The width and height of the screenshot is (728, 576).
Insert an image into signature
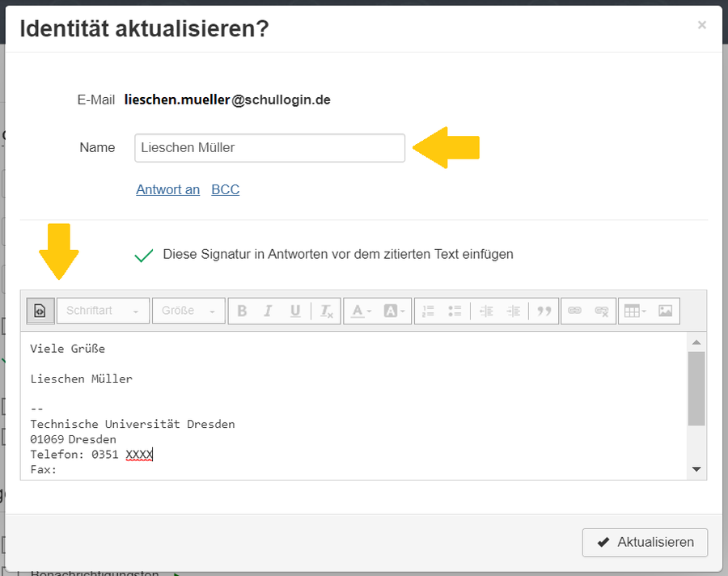[665, 311]
